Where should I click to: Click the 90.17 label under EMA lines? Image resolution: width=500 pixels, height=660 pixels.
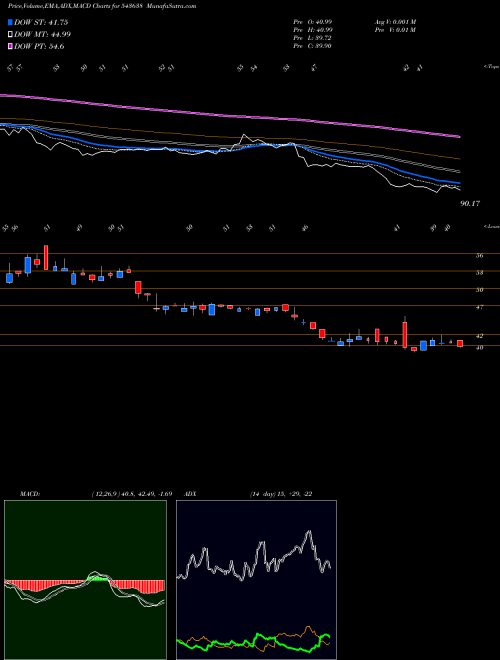[470, 204]
